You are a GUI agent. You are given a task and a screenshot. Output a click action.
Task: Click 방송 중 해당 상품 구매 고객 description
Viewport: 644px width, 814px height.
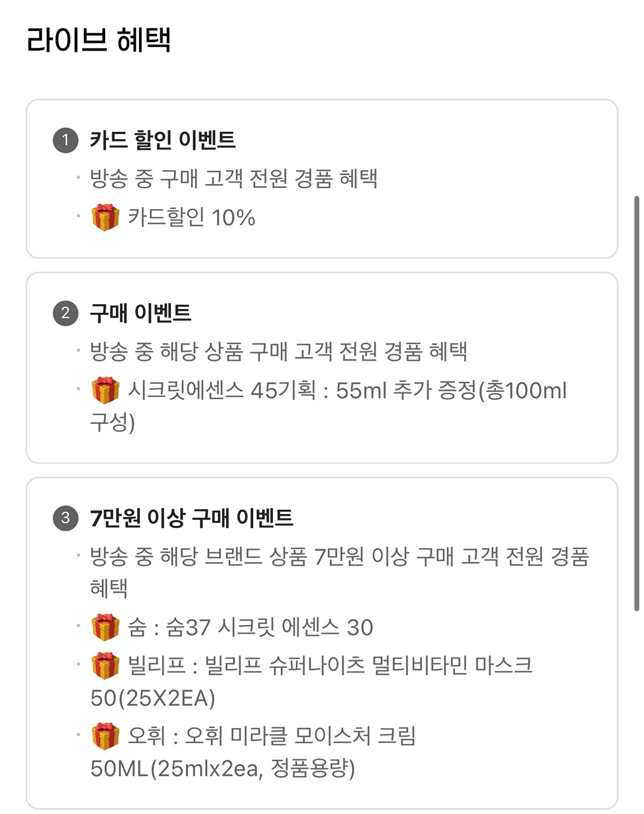click(x=278, y=351)
